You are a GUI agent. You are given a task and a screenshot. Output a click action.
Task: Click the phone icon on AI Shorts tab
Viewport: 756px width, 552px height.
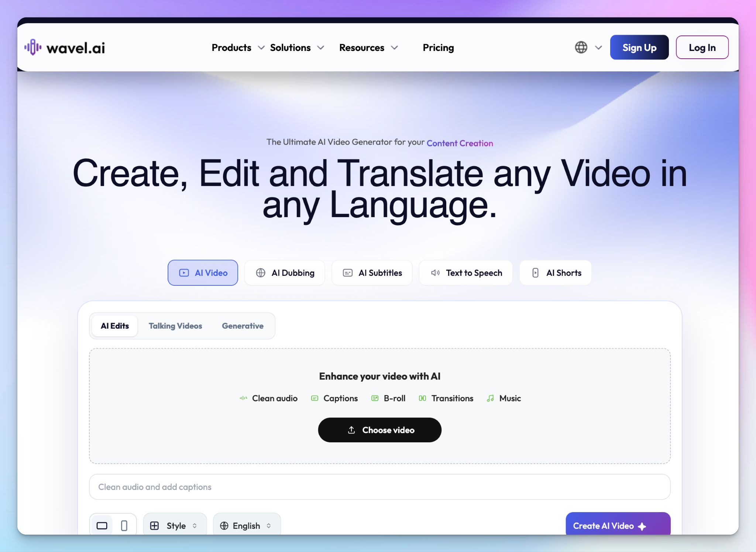coord(535,273)
